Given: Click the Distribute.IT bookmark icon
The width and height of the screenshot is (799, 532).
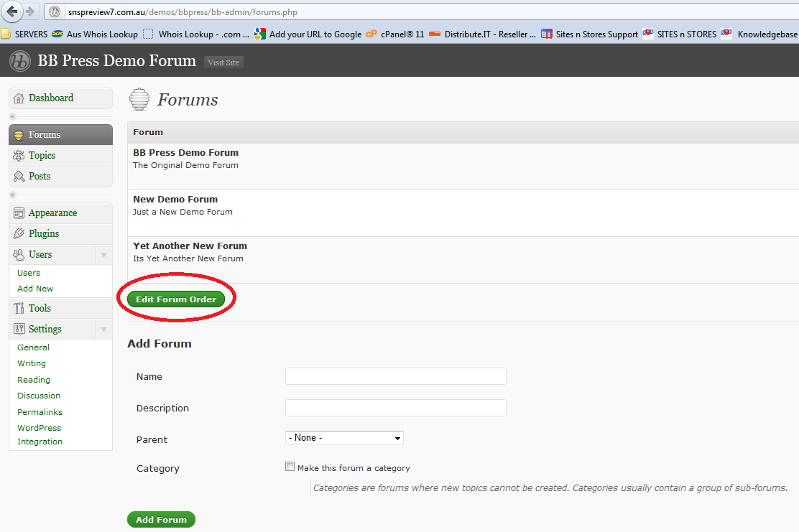Looking at the screenshot, I should coord(435,34).
